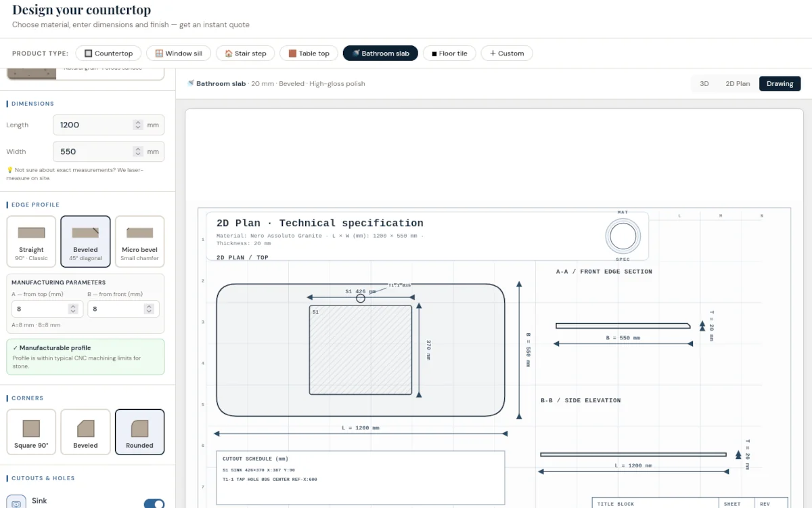Screen dimensions: 812x508
Task: Click the 'CUTOUT SCHEDULE (mm)' heading
Action: [x=255, y=459]
